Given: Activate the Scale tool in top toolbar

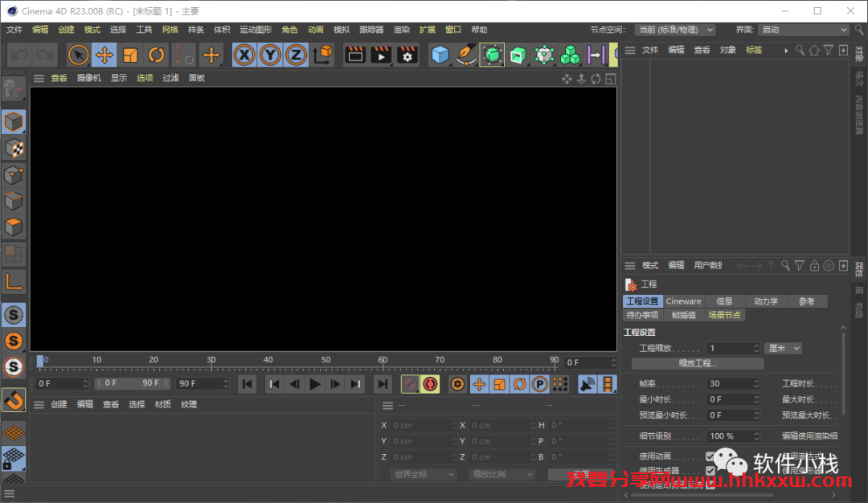Looking at the screenshot, I should pyautogui.click(x=130, y=55).
